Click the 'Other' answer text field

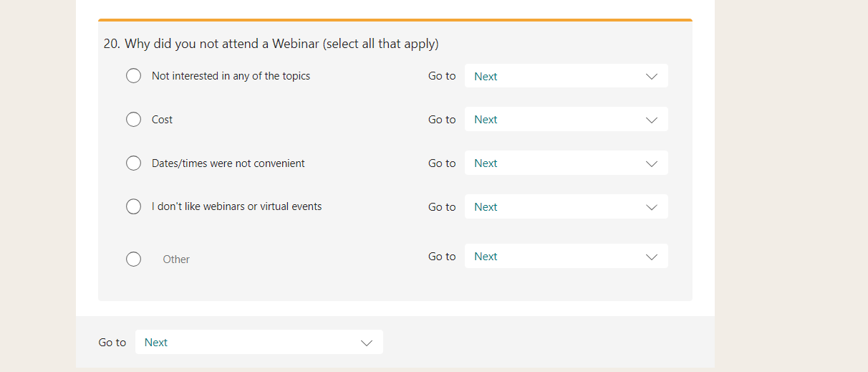(x=176, y=259)
